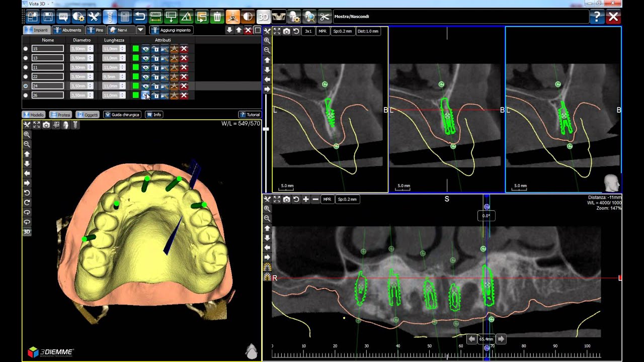
Task: Click the green color swatch for implant 26
Action: (x=136, y=95)
